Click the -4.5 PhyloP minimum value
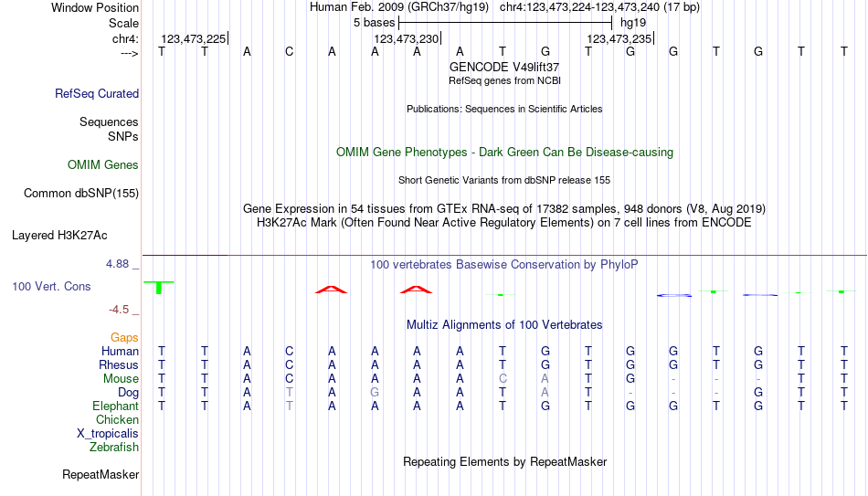The width and height of the screenshot is (868, 496). point(119,310)
